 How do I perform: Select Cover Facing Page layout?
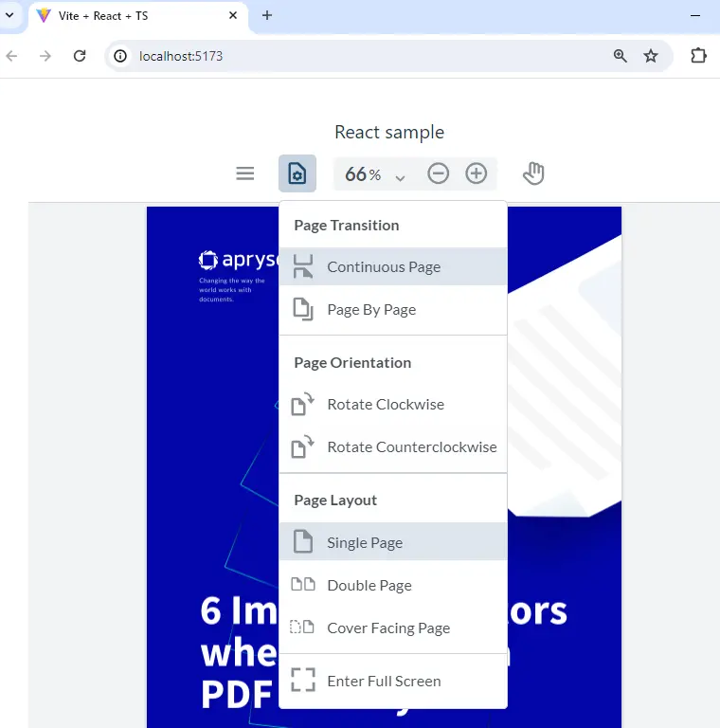pyautogui.click(x=393, y=628)
